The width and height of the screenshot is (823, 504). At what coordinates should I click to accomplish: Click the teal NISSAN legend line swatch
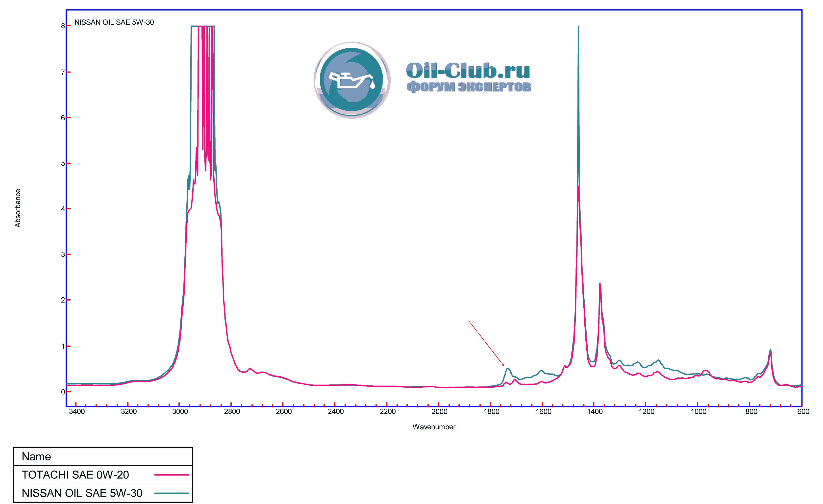172,493
